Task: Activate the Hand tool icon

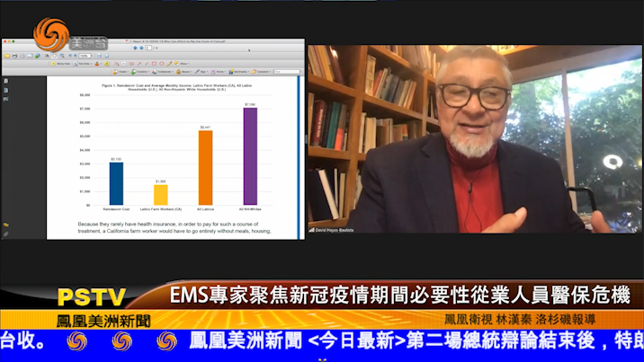Action: pyautogui.click(x=54, y=56)
